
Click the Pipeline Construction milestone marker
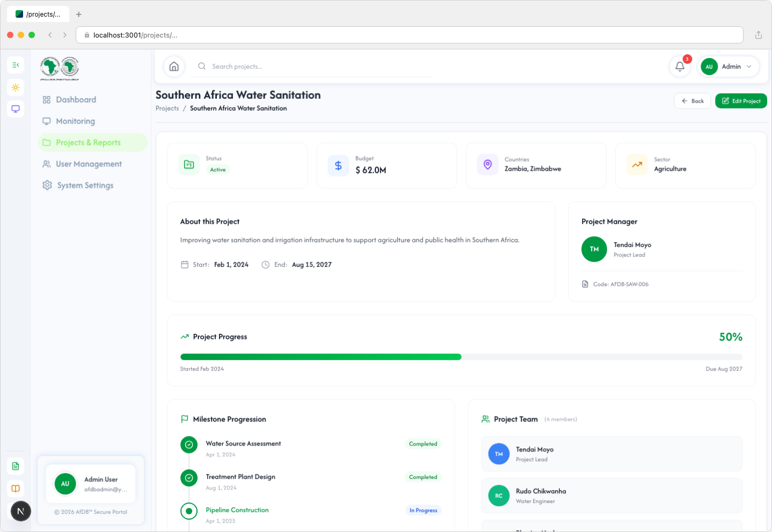coord(189,511)
